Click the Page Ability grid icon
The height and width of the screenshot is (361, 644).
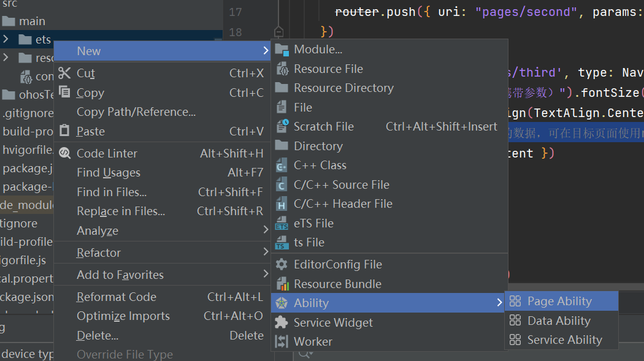pyautogui.click(x=515, y=301)
